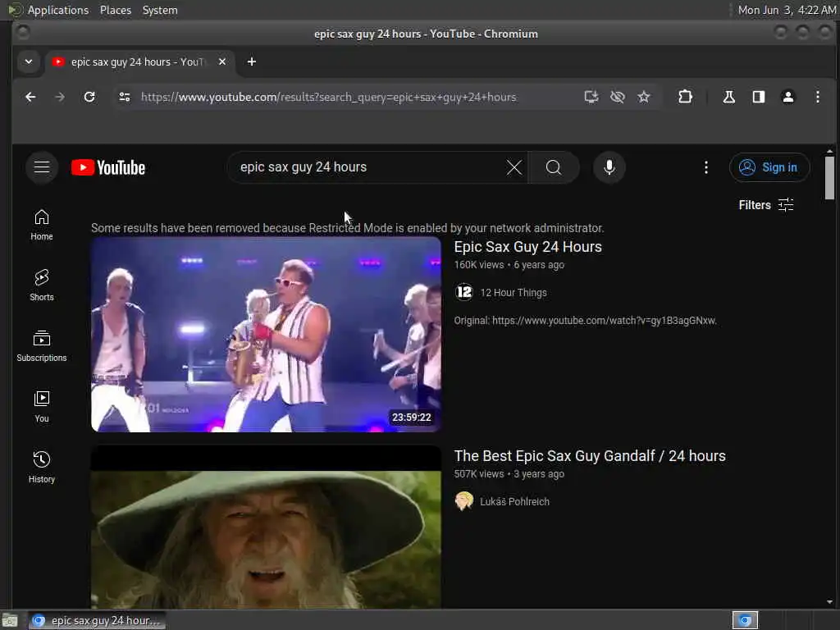
Task: Select the epic sax guy browser tab
Action: 139,62
